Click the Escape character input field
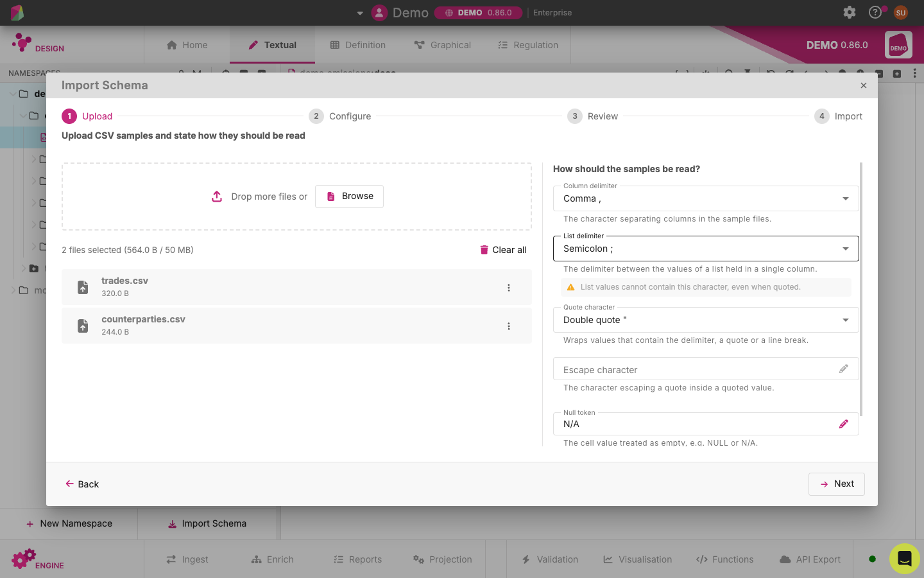This screenshot has width=924, height=578. point(706,369)
